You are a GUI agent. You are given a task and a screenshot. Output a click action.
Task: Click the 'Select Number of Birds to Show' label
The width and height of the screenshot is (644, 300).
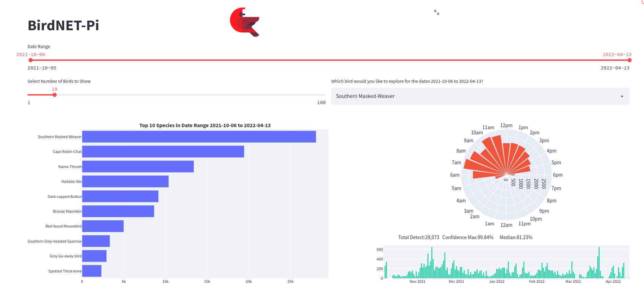tap(59, 81)
